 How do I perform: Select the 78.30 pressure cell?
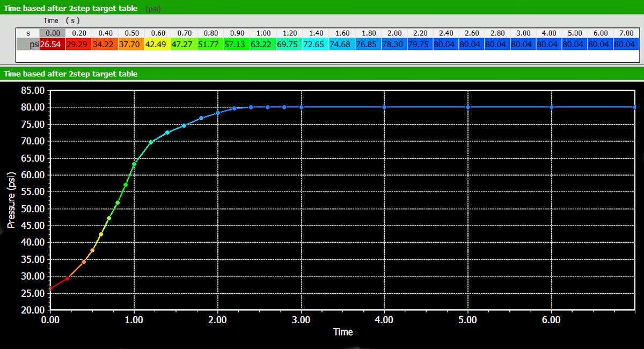394,45
